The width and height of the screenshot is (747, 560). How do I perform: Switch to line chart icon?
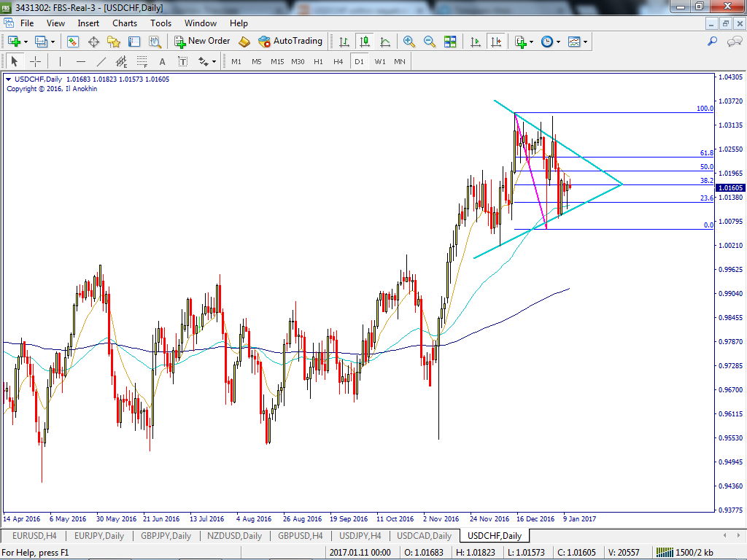pyautogui.click(x=385, y=42)
